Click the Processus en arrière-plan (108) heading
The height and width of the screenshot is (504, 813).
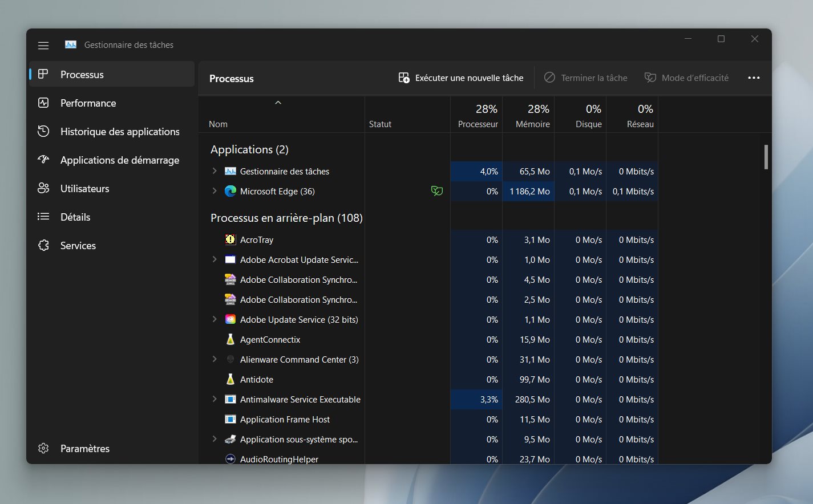click(x=286, y=218)
